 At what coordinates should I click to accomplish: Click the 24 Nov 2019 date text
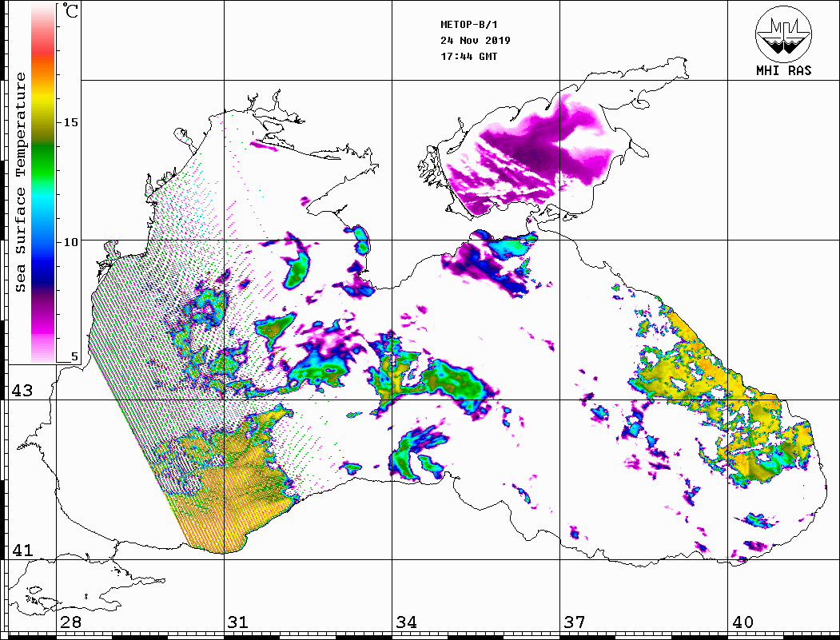(x=476, y=40)
